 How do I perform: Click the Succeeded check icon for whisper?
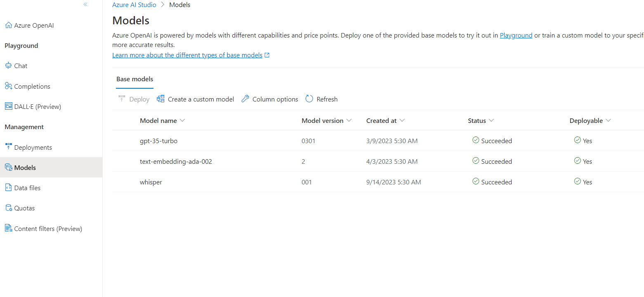[x=476, y=181]
